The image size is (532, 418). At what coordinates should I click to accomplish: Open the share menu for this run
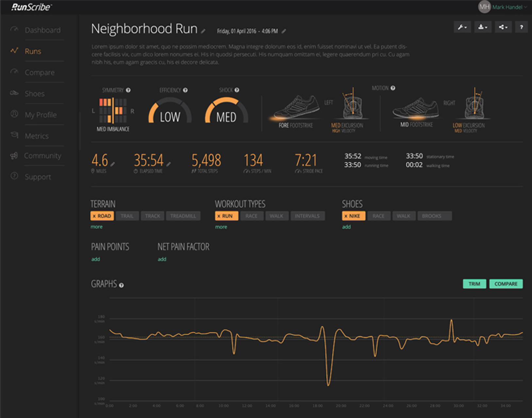(503, 27)
